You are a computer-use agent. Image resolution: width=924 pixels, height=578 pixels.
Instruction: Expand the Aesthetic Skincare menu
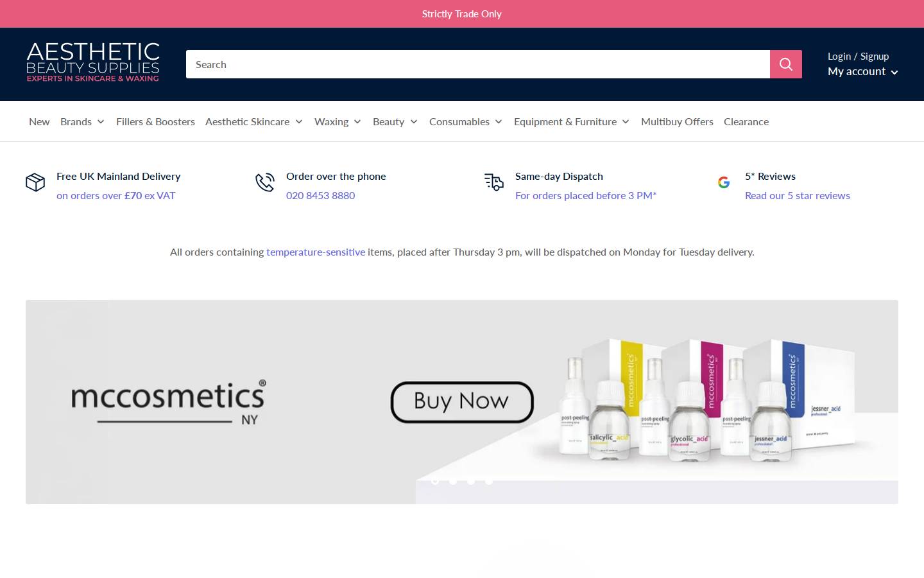point(254,121)
